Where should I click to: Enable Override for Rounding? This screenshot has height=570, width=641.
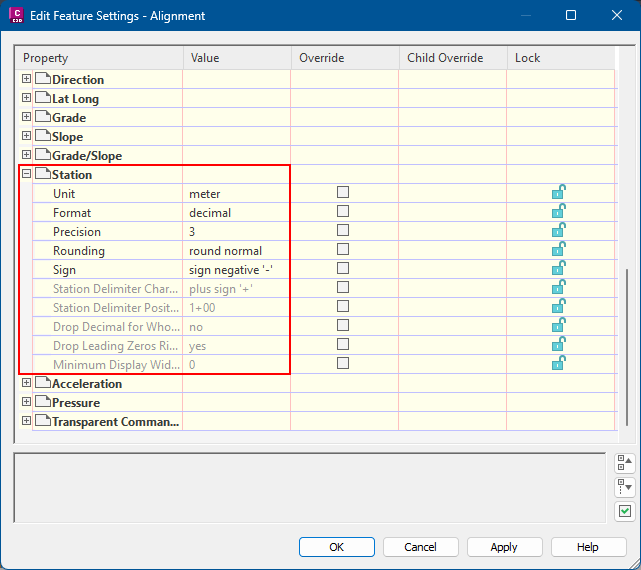(x=343, y=249)
